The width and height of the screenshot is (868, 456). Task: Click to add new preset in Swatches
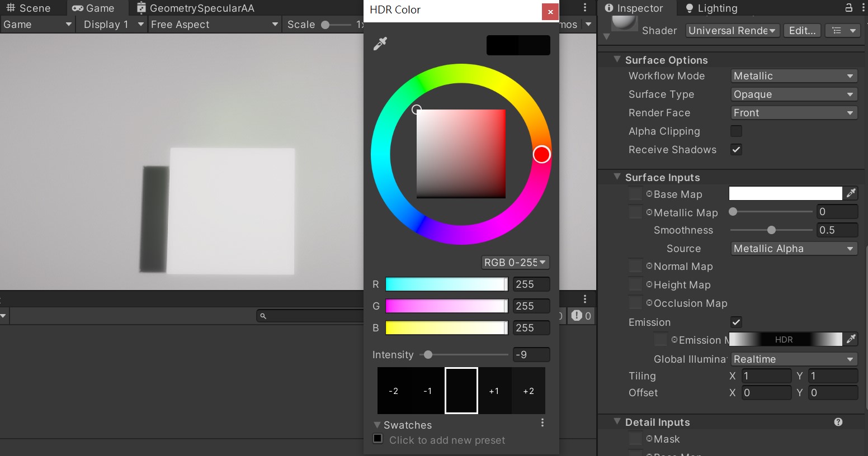(x=378, y=440)
